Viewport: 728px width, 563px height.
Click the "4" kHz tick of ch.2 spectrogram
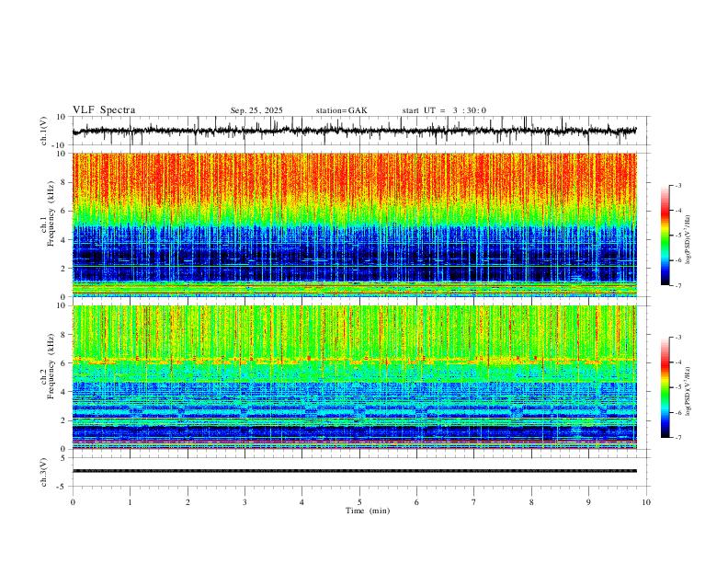64,392
